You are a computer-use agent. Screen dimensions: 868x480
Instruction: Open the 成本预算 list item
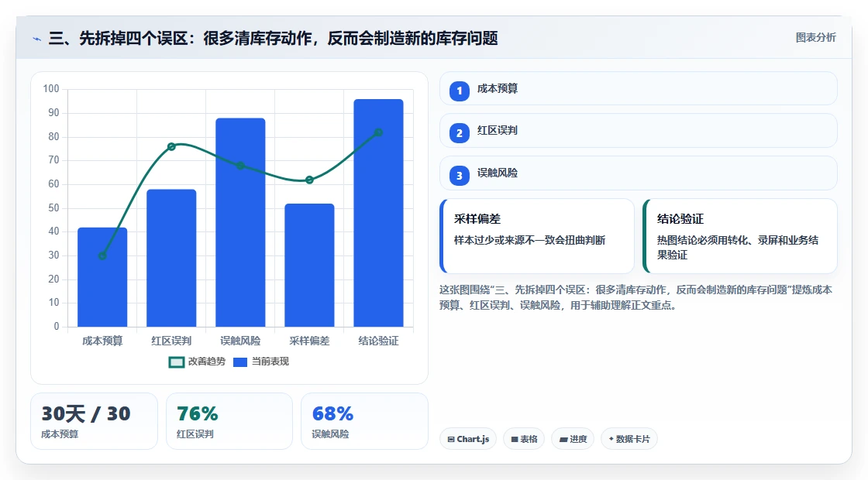point(639,88)
